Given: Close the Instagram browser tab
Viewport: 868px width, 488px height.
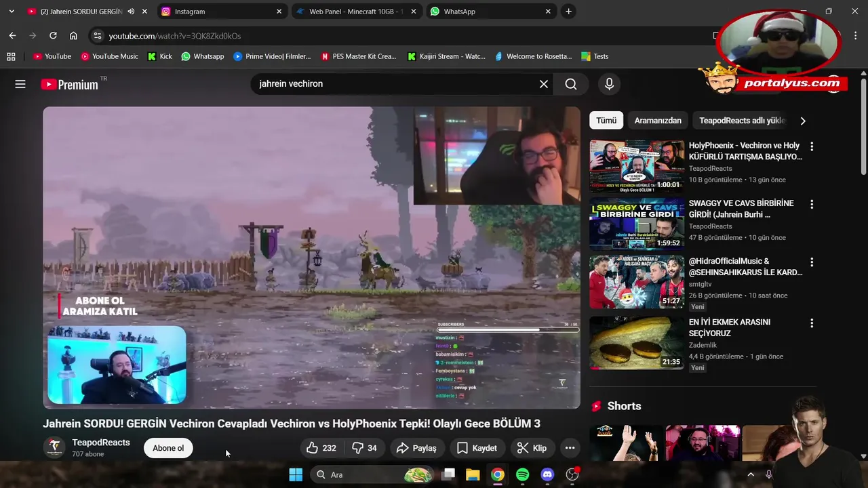Looking at the screenshot, I should pos(279,12).
